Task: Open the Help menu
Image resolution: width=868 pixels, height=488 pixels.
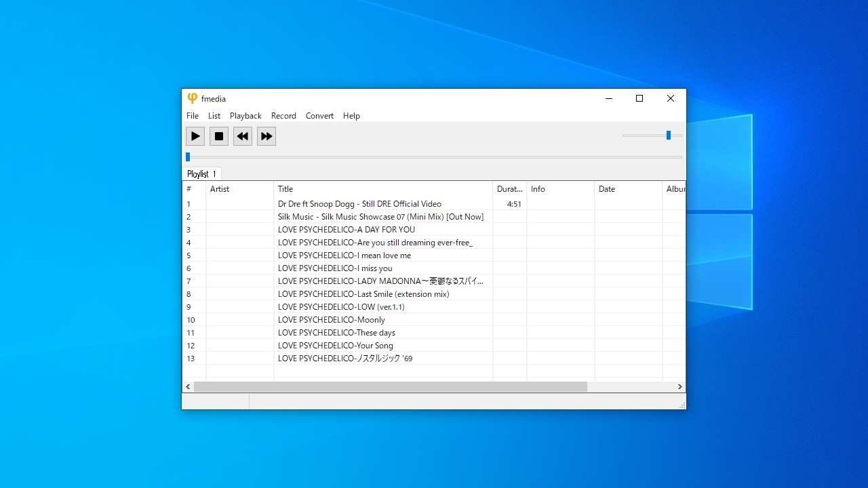Action: pyautogui.click(x=351, y=116)
